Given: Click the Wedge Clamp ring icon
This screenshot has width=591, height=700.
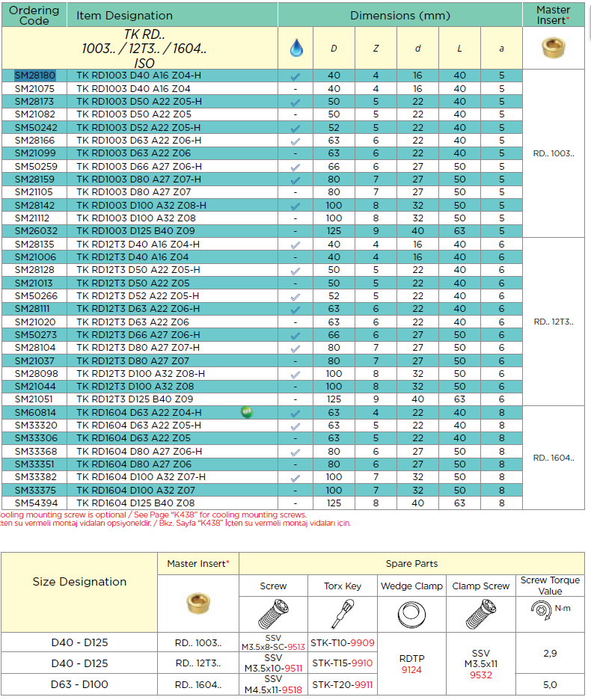Looking at the screenshot, I should (411, 614).
